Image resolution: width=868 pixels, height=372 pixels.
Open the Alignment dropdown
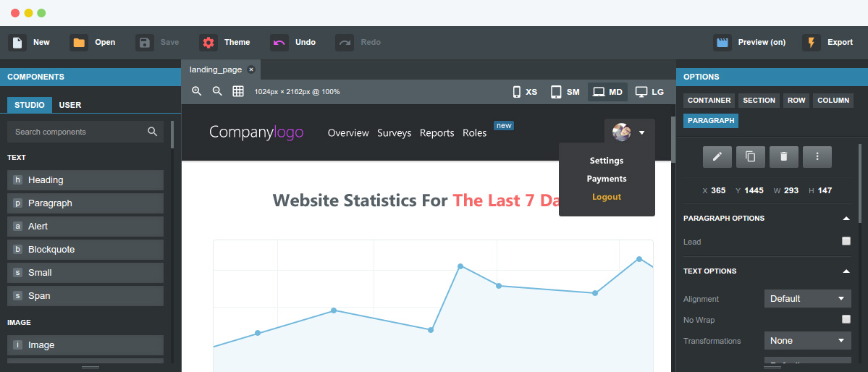(x=808, y=298)
